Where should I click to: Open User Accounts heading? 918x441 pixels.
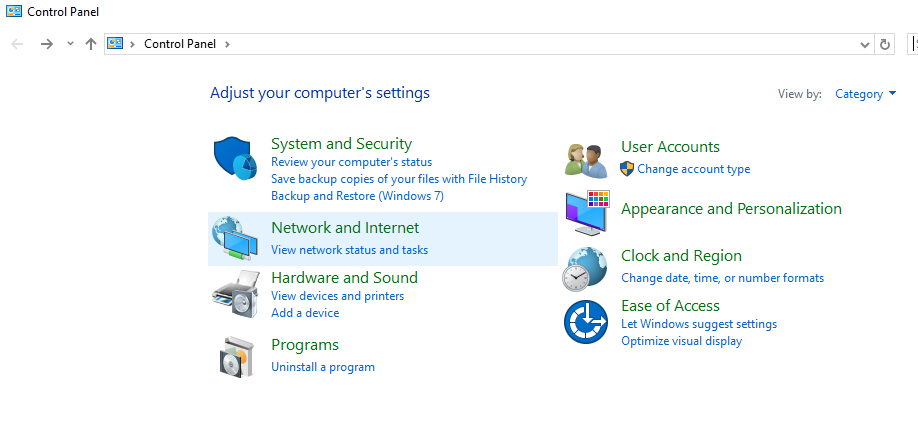[x=670, y=147]
